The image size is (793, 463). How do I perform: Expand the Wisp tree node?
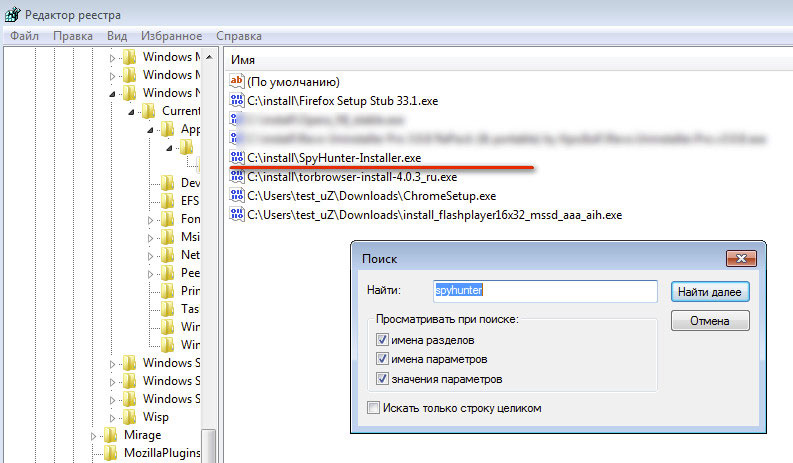(x=113, y=417)
